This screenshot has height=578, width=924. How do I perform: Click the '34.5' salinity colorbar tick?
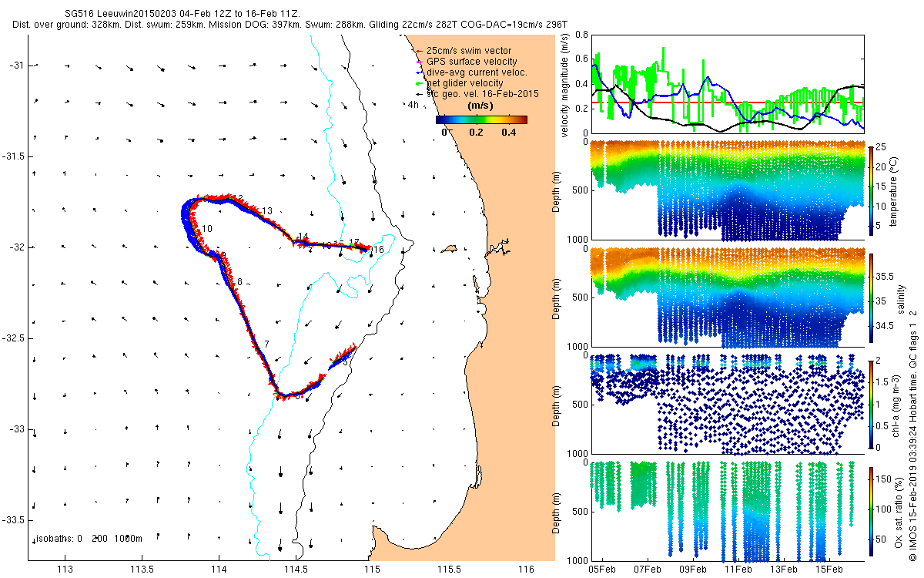click(x=885, y=326)
